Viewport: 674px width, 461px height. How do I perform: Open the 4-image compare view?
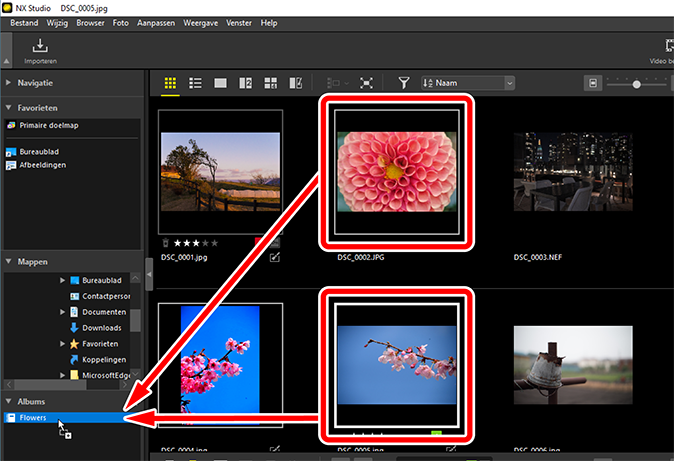(x=270, y=83)
